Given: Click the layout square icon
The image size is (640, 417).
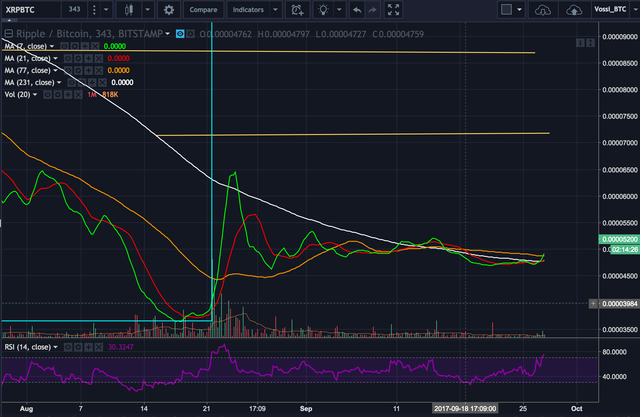Looking at the screenshot, I should [506, 9].
